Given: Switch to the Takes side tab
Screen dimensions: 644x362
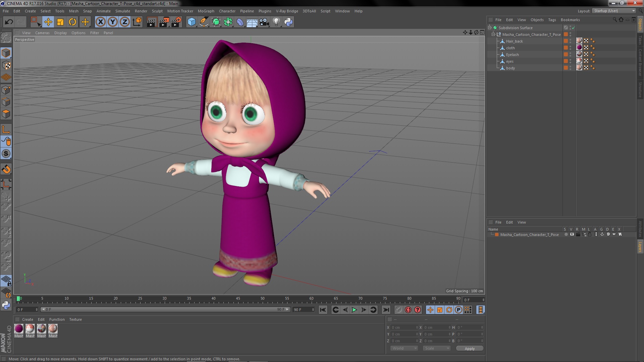Looking at the screenshot, I should pos(640,40).
